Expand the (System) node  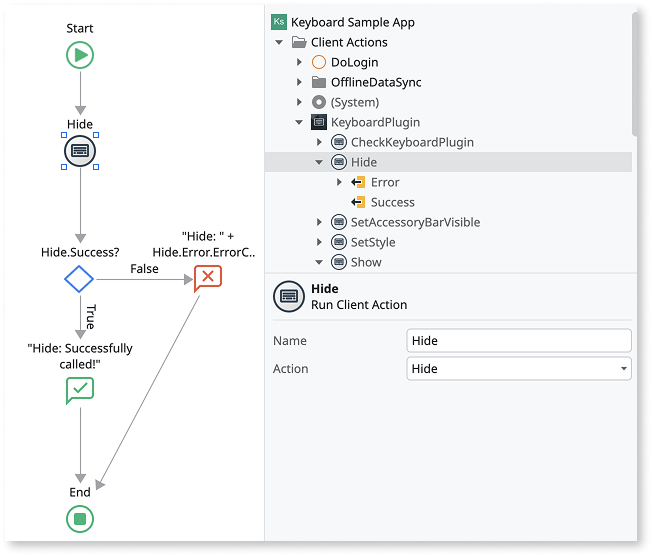point(299,102)
